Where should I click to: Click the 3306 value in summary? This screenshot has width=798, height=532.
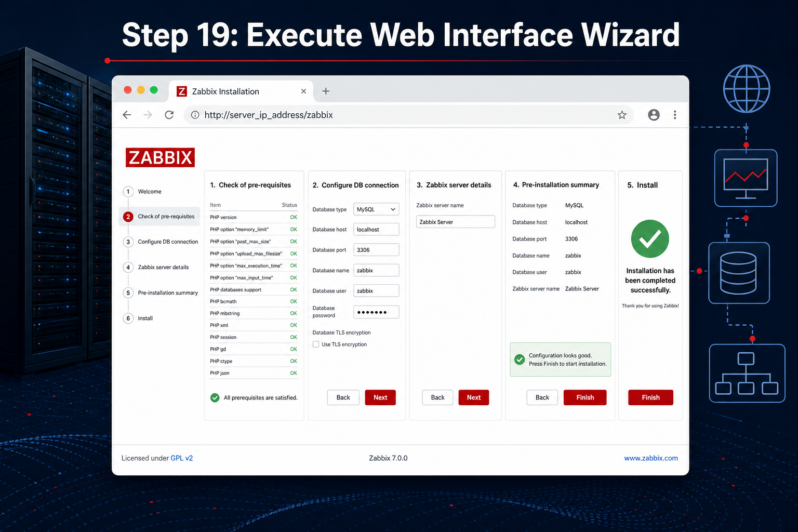571,239
